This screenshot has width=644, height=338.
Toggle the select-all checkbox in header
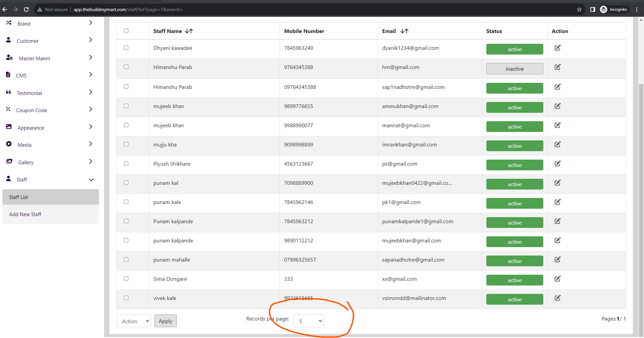tap(126, 31)
